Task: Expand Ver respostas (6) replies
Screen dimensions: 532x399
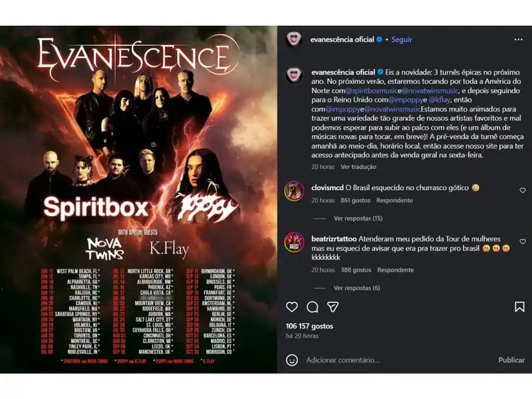Action: pos(356,288)
